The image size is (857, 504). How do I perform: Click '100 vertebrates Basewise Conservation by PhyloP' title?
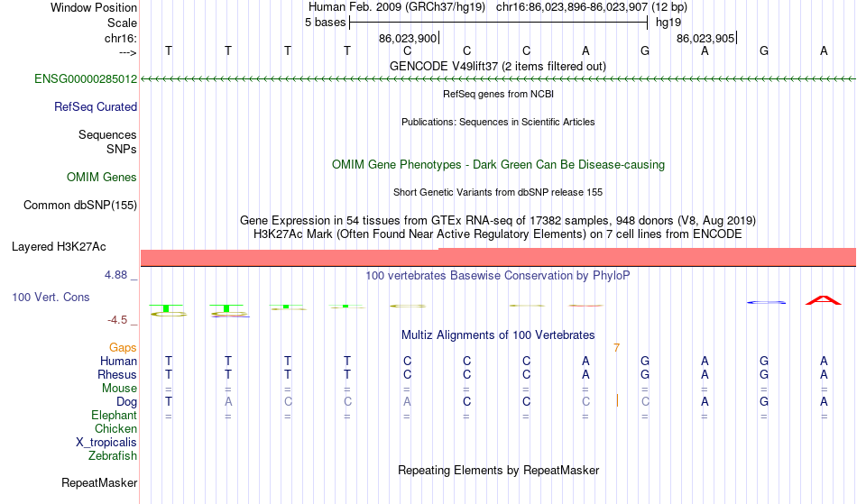[498, 276]
